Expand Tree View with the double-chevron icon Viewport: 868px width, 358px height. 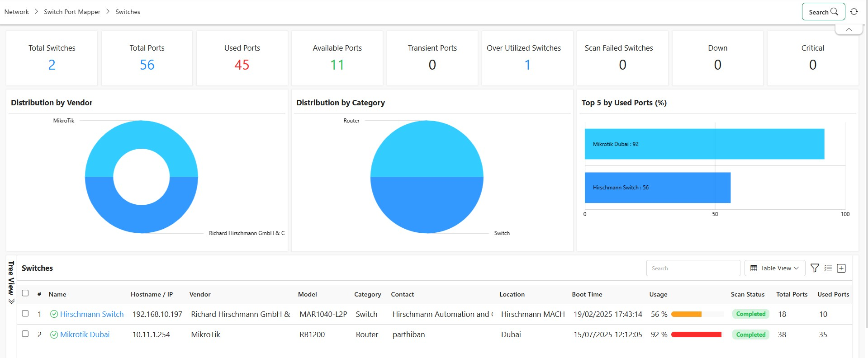(11, 301)
